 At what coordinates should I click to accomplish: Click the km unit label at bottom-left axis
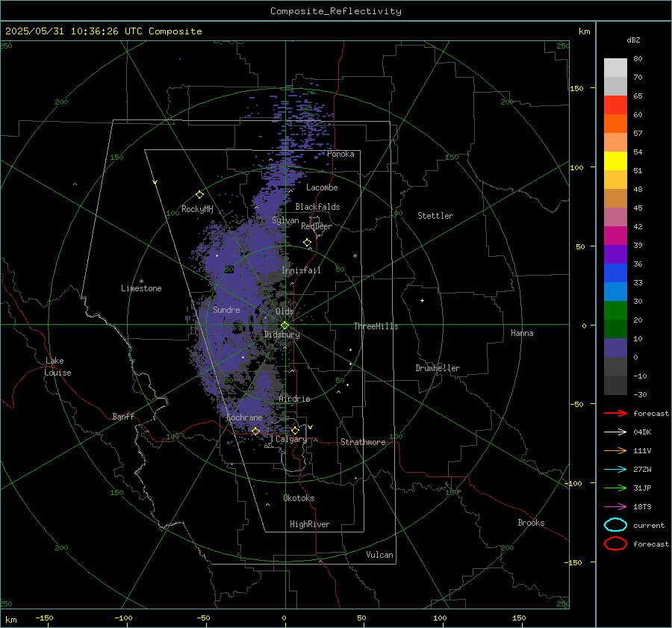pyautogui.click(x=11, y=620)
